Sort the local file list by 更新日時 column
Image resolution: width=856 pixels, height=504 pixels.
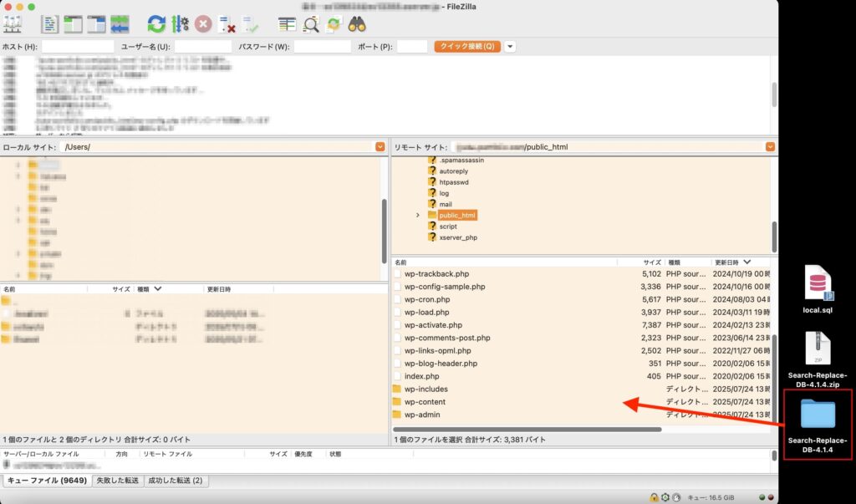(219, 289)
